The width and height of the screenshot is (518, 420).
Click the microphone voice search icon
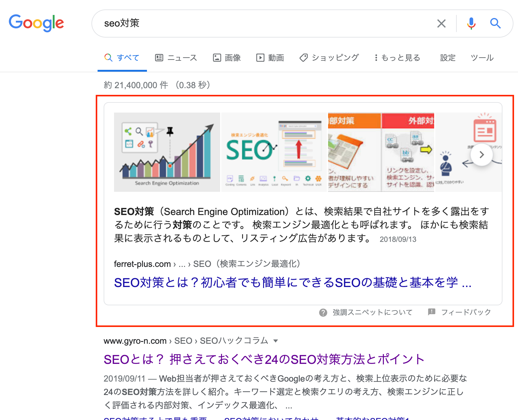(471, 23)
